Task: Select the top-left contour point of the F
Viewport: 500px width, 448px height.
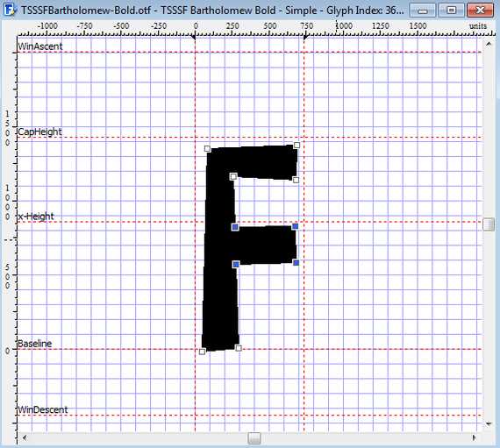Action: (207, 148)
